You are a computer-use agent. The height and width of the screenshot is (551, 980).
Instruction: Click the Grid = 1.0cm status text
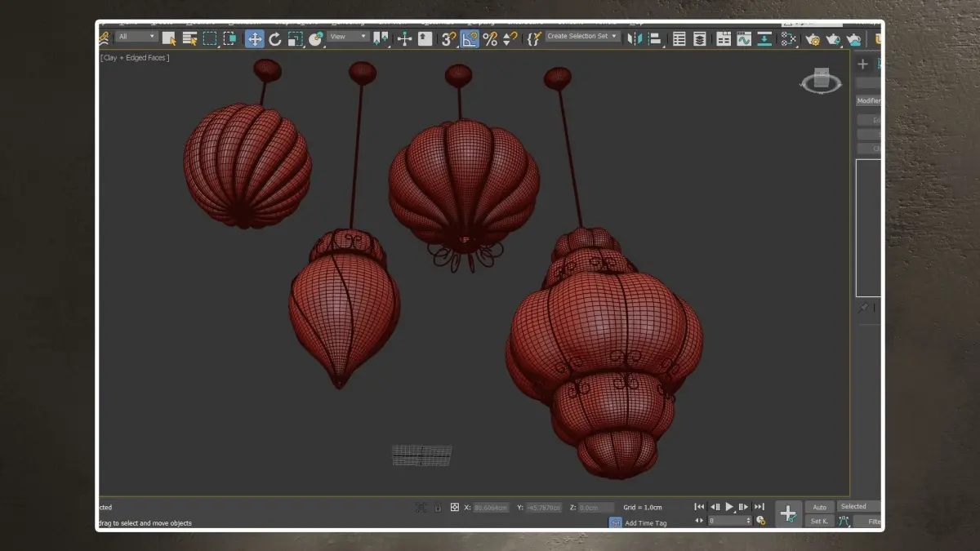(643, 508)
